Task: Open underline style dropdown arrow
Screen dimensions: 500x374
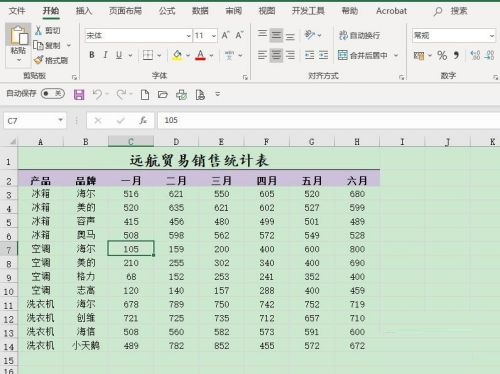Action: 130,55
